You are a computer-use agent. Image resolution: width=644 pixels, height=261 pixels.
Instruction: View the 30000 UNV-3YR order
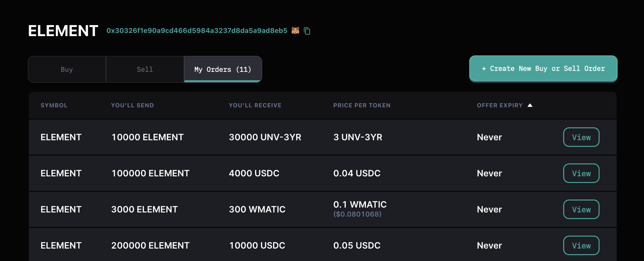point(581,137)
